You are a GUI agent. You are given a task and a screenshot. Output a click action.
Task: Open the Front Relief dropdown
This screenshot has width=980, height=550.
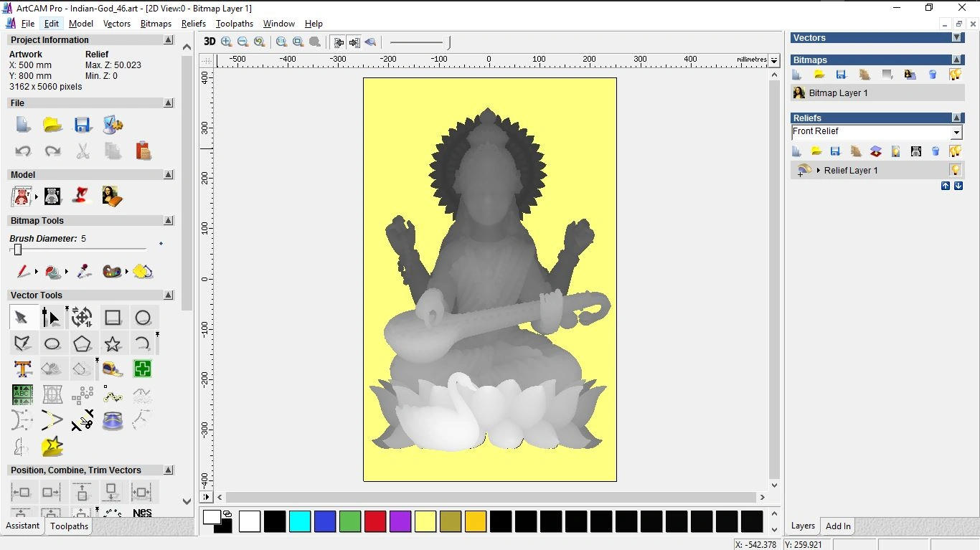pos(957,132)
